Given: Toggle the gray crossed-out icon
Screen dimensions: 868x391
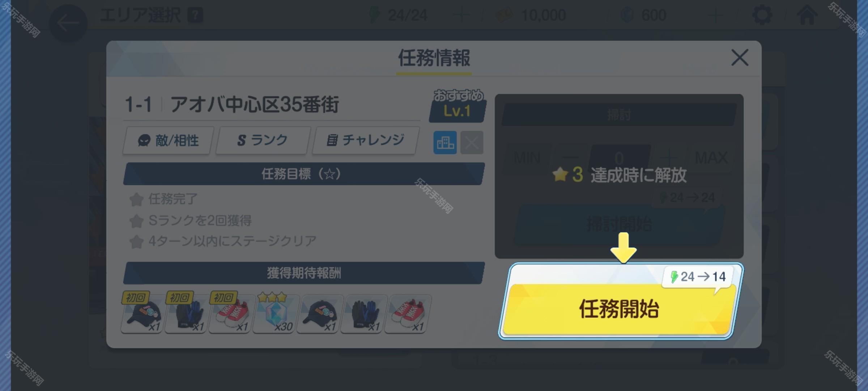Looking at the screenshot, I should click(472, 143).
